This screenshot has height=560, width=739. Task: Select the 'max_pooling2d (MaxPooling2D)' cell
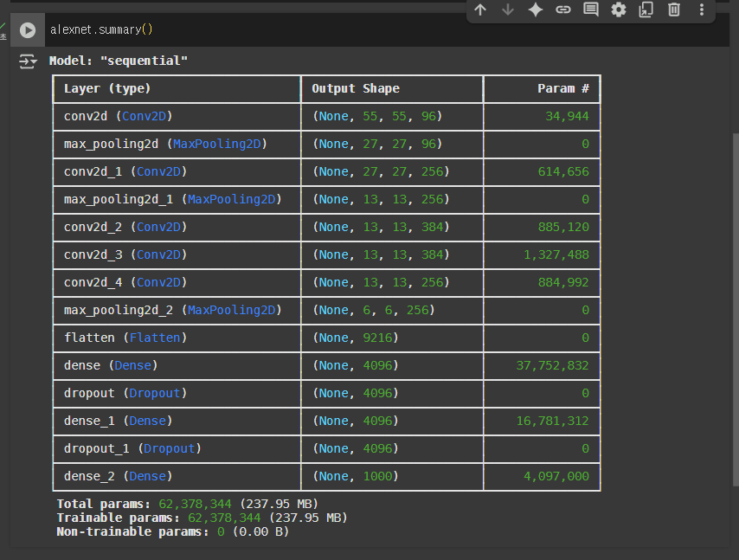[x=165, y=145]
